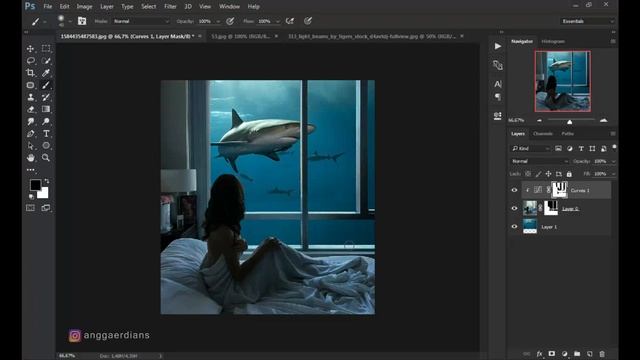
Task: Open the Character panel icon
Action: click(x=498, y=84)
